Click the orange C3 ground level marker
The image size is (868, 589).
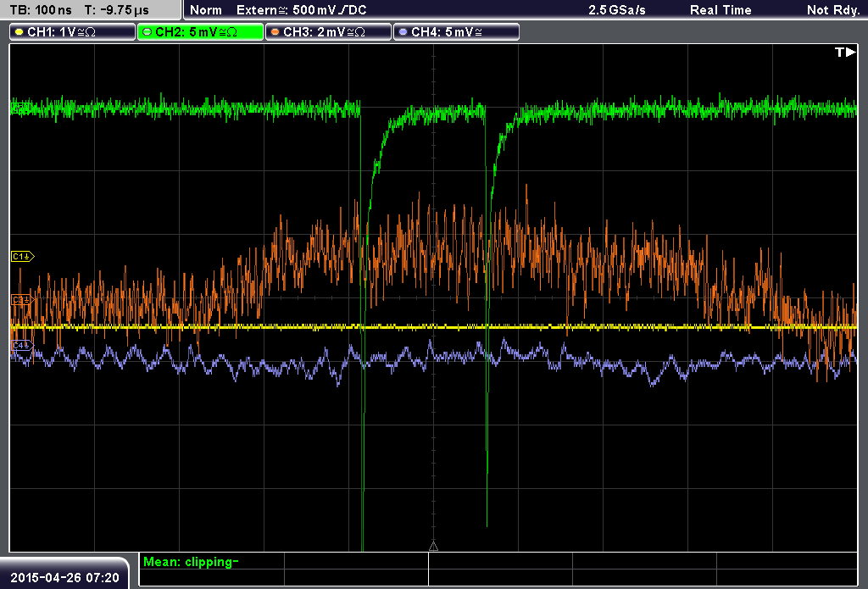point(23,299)
